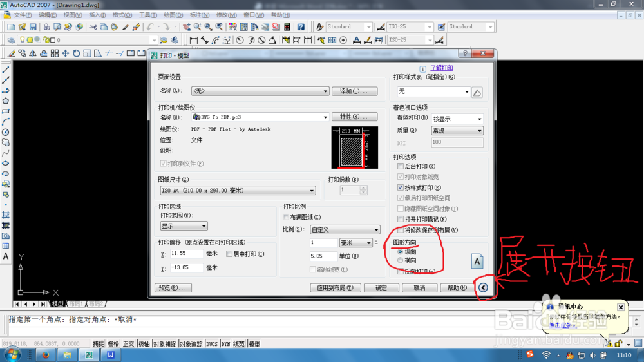Toggle the 布满图纸 fit-to-paper checkbox

click(x=286, y=217)
